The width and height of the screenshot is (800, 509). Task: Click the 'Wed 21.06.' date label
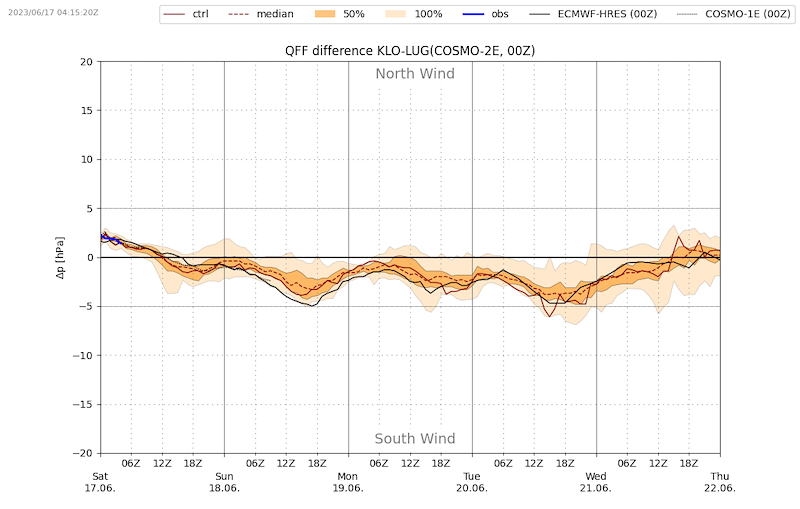pyautogui.click(x=596, y=482)
